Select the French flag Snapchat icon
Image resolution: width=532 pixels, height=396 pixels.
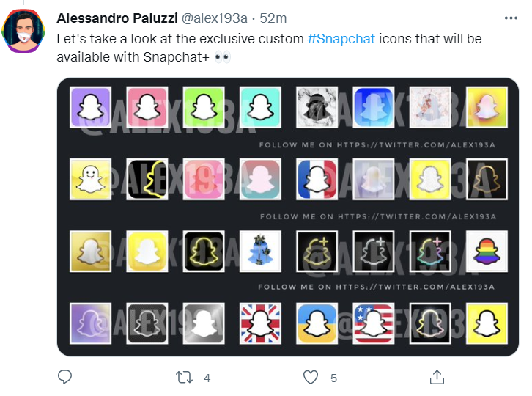tap(317, 180)
